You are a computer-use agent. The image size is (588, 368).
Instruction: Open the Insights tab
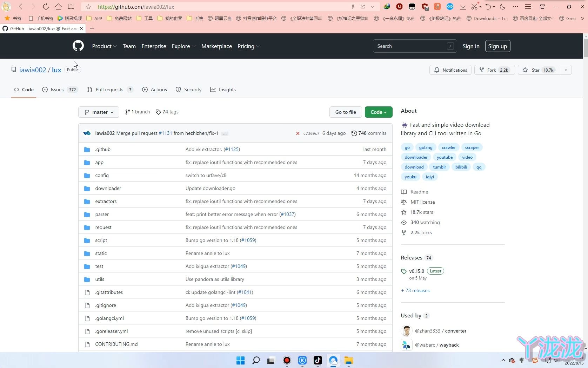223,90
